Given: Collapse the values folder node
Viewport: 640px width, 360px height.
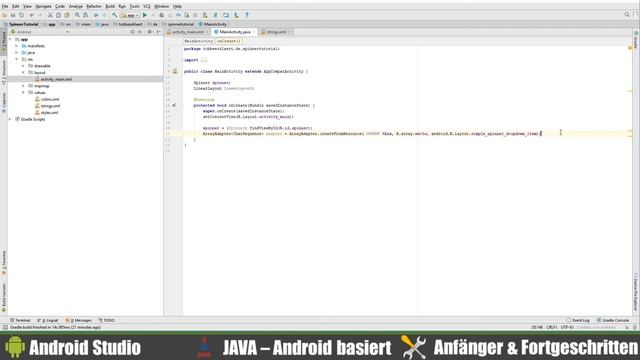Looking at the screenshot, I should point(23,93).
